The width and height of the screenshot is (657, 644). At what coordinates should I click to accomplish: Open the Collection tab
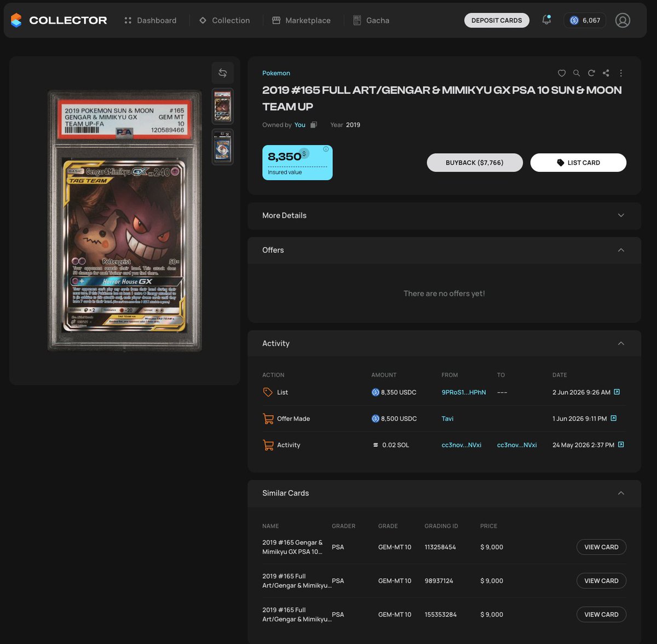[x=224, y=20]
